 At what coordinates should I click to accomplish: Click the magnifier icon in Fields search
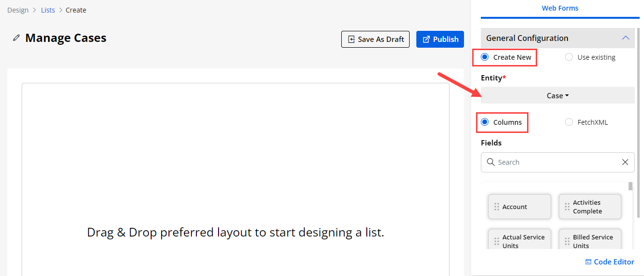490,162
